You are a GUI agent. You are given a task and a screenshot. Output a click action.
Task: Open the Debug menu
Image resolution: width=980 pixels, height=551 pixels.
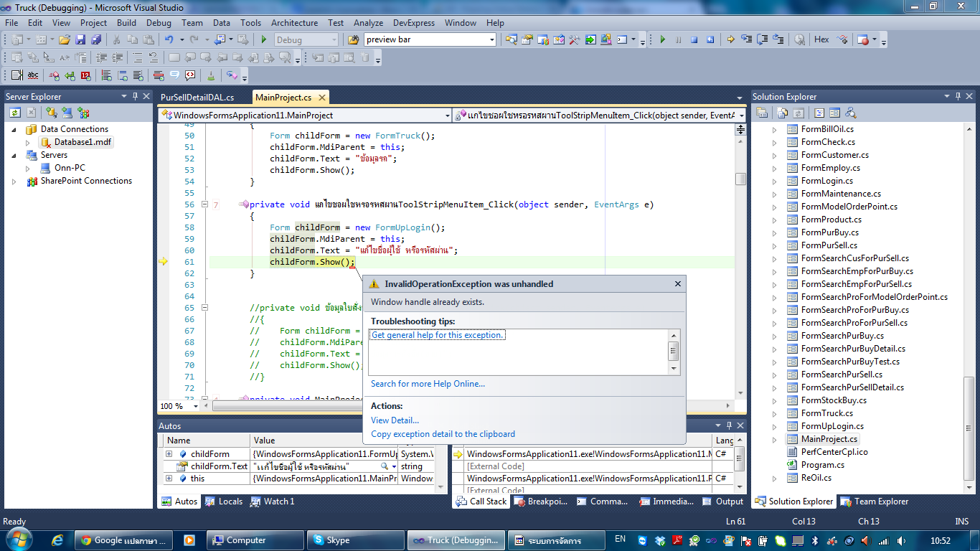point(159,22)
